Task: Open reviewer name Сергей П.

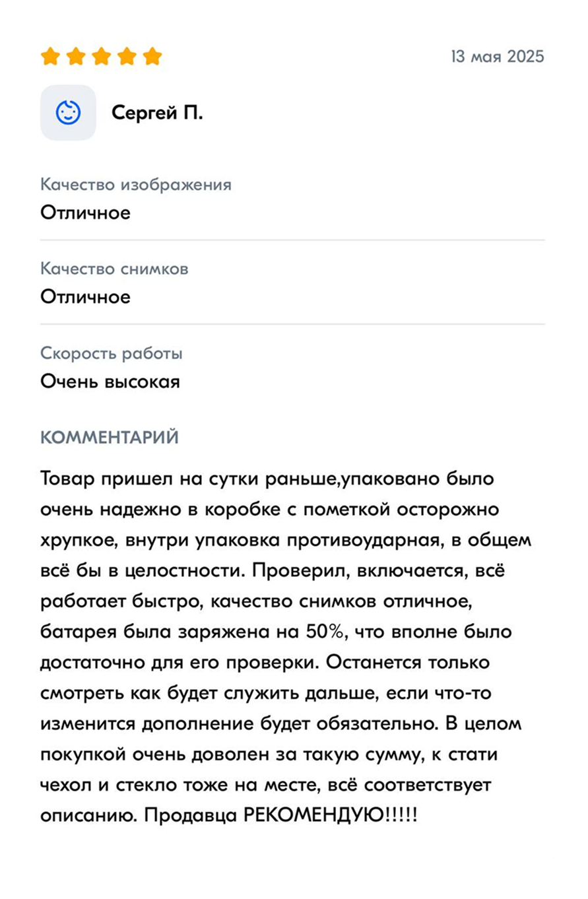Action: pos(157,113)
